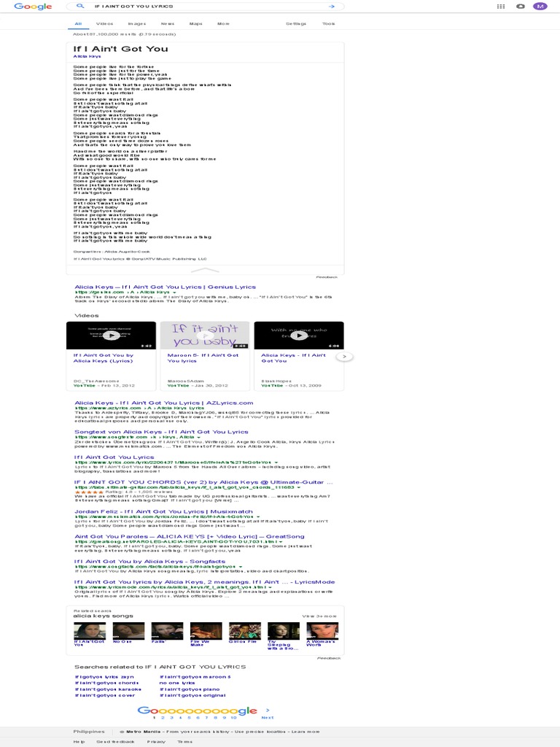The image size is (560, 747).
Task: Click the Google logo in header
Action: tap(33, 7)
